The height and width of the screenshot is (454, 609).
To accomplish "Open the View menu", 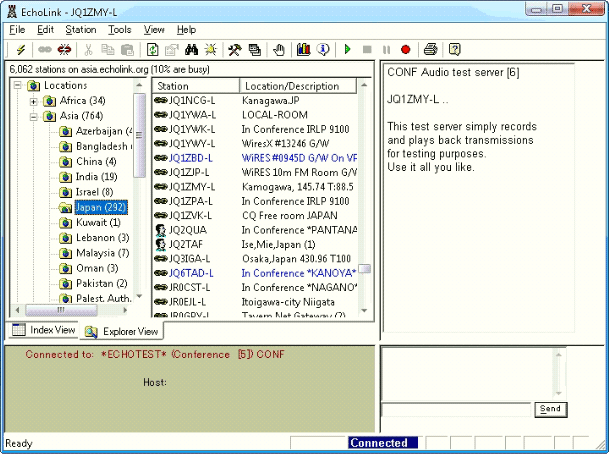I will pyautogui.click(x=154, y=30).
